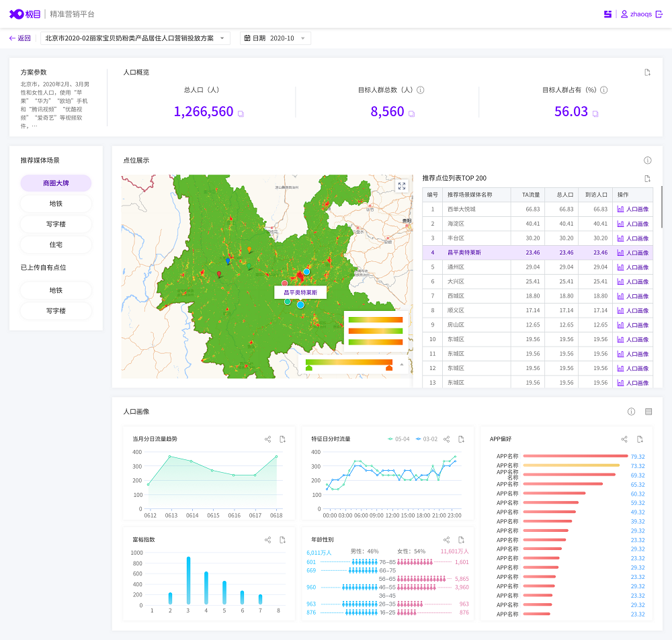Click the first gradient color scheme swatch

coord(376,320)
